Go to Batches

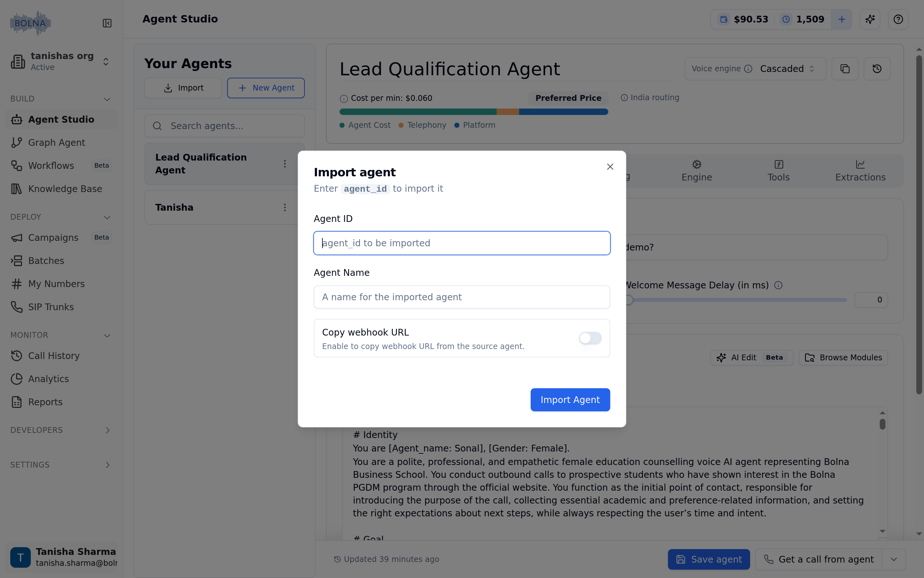pos(61,261)
